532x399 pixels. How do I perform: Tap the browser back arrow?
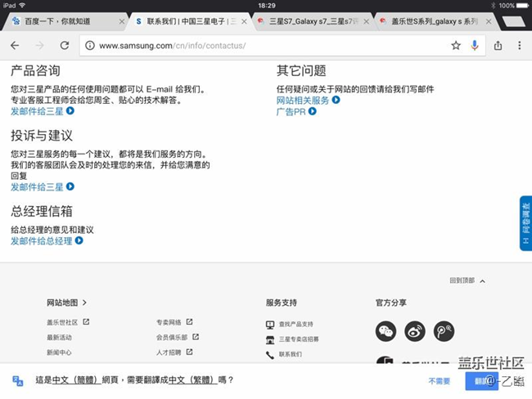coord(15,46)
